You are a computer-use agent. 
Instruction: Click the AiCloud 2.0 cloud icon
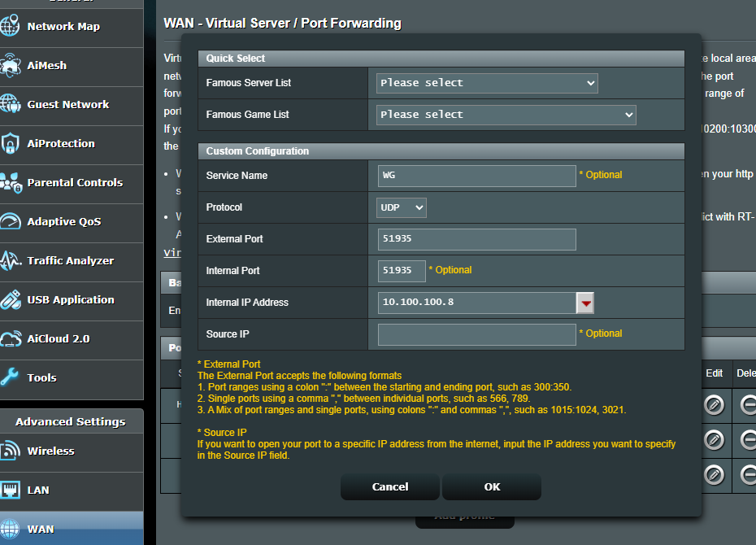tap(10, 338)
